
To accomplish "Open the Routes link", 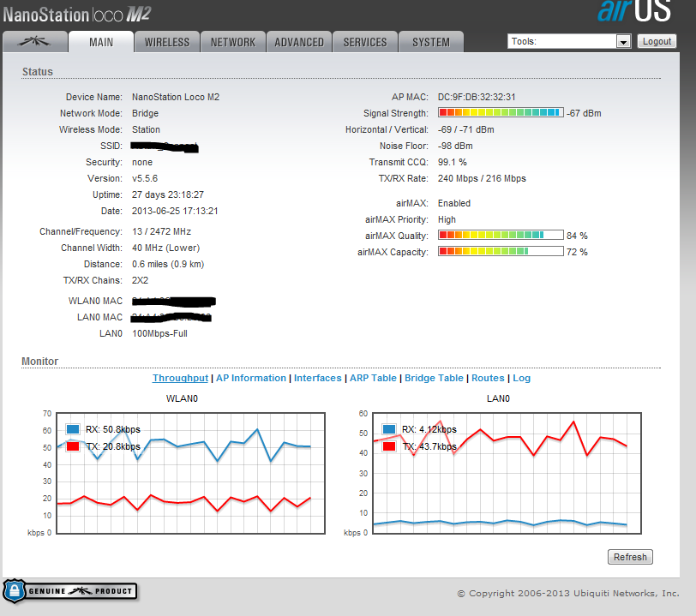I will point(488,378).
